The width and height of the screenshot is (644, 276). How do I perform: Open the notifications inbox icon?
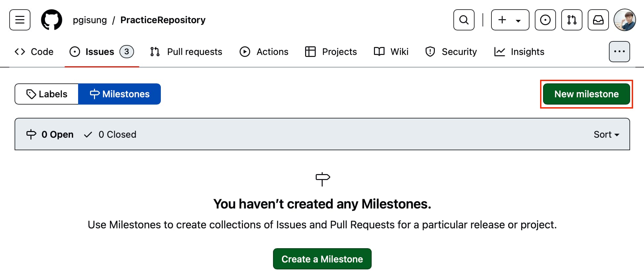[x=598, y=20]
